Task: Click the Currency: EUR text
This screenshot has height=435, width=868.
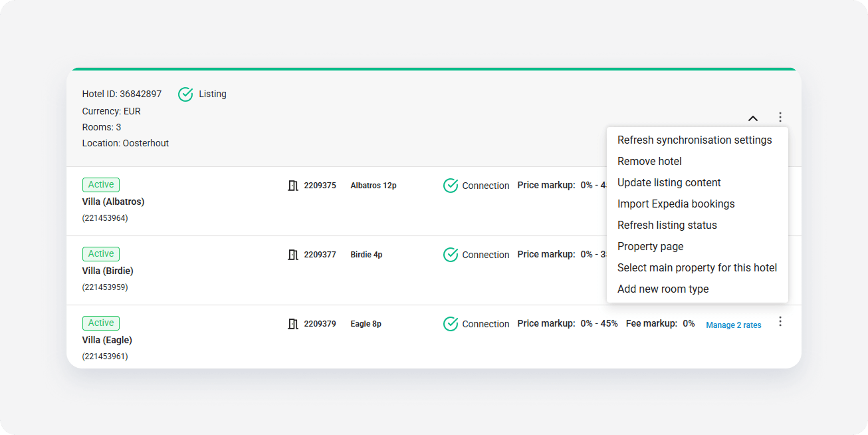Action: click(112, 111)
